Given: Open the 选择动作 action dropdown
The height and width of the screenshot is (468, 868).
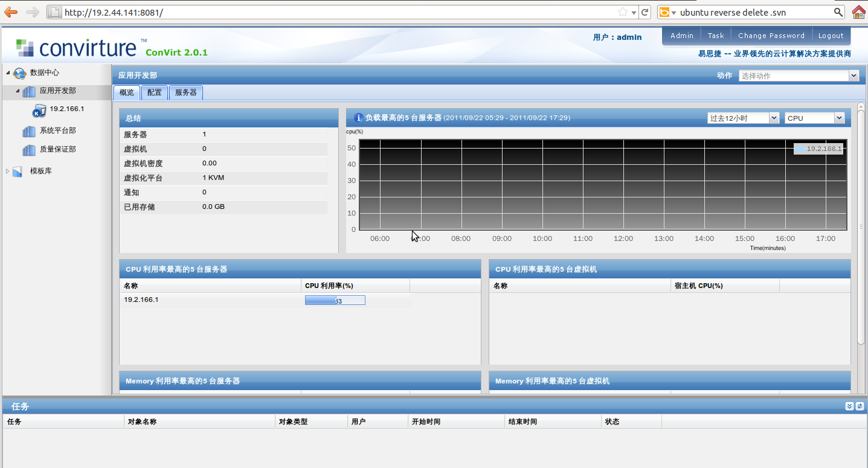Looking at the screenshot, I should (854, 76).
